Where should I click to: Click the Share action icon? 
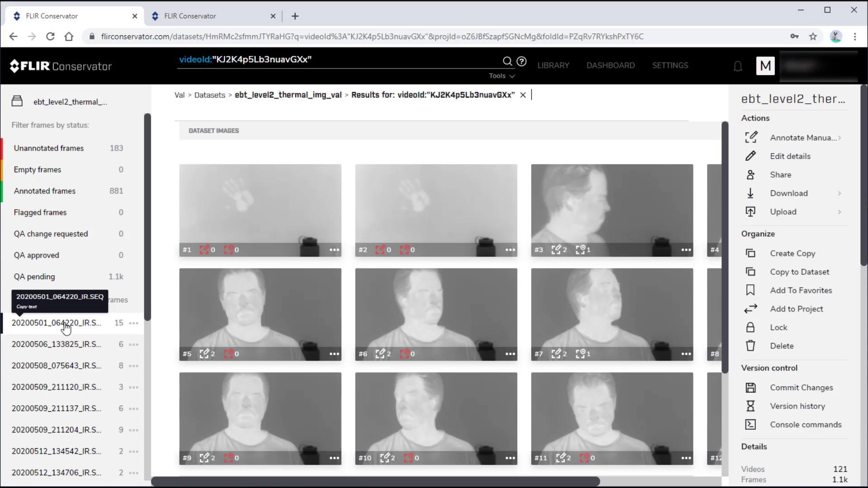click(x=751, y=174)
